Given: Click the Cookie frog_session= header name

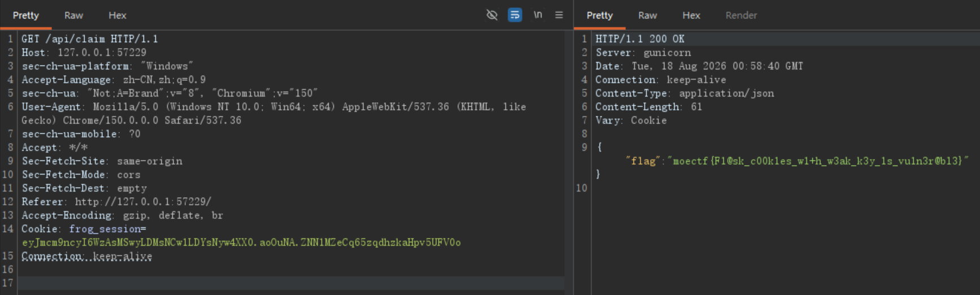Looking at the screenshot, I should pos(84,229).
